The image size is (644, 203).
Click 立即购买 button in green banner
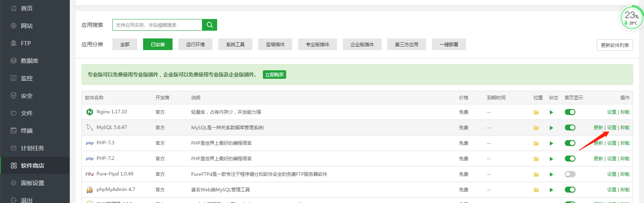275,75
